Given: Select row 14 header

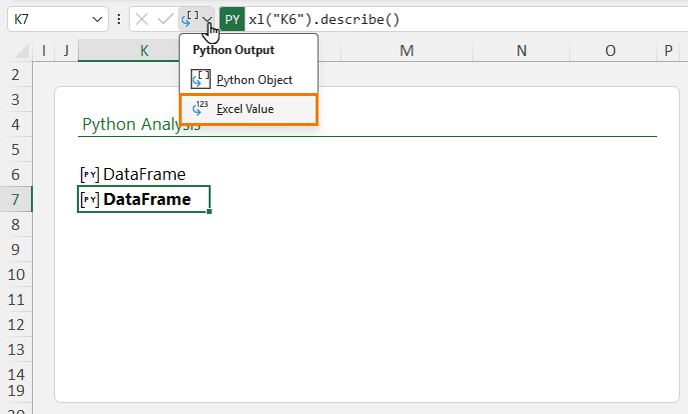Looking at the screenshot, I should click(16, 375).
